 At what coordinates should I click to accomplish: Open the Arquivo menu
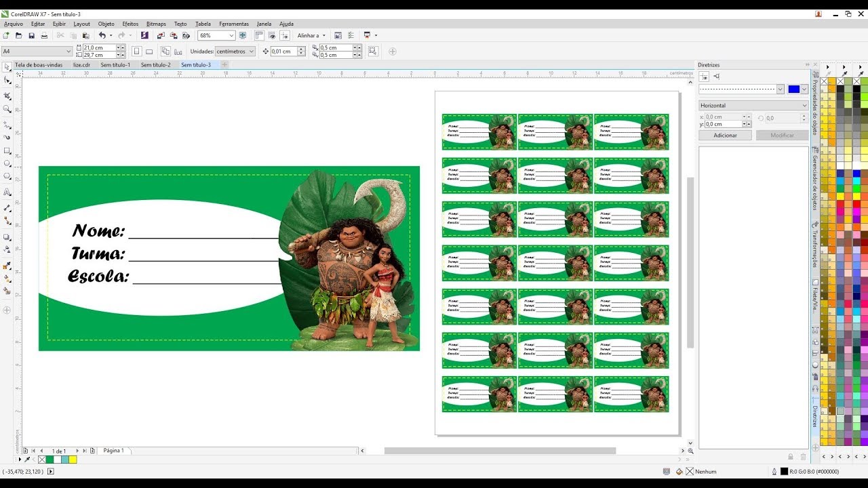pos(14,24)
